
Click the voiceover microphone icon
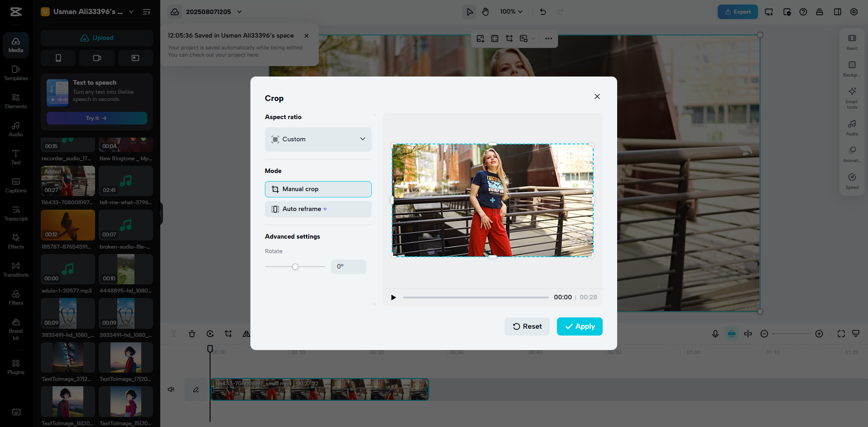point(715,334)
